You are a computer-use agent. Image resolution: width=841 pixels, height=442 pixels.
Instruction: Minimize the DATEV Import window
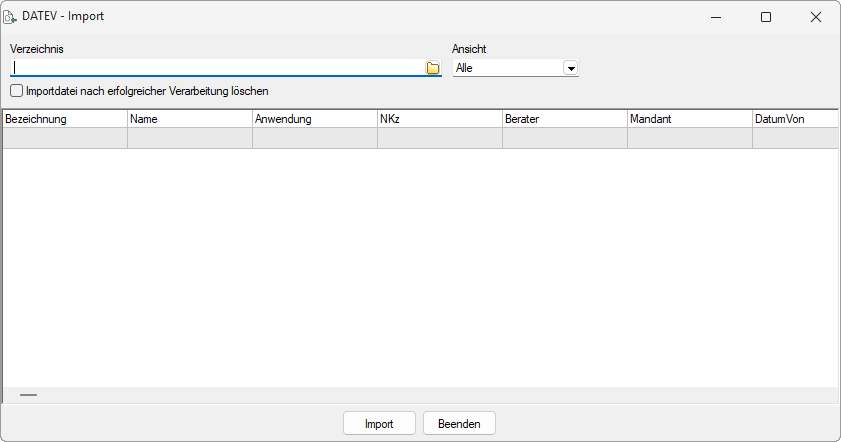pyautogui.click(x=715, y=17)
